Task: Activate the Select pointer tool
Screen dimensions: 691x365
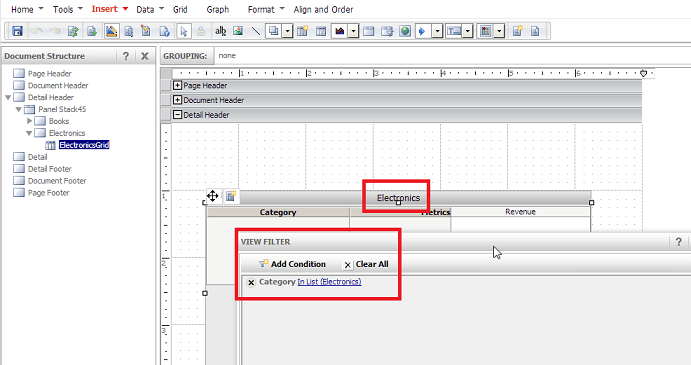Action: (x=184, y=31)
